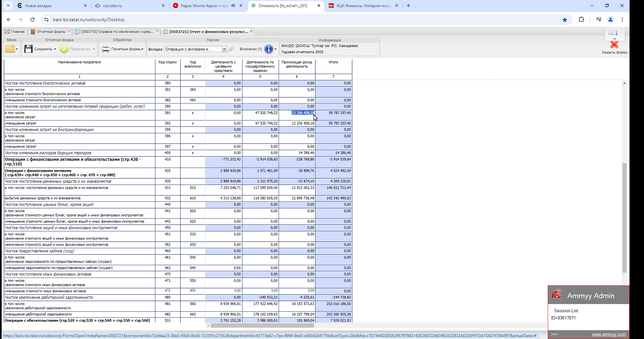The height and width of the screenshot is (339, 644).
Task: Open browser extensions puzzle icon
Action: 581,20
